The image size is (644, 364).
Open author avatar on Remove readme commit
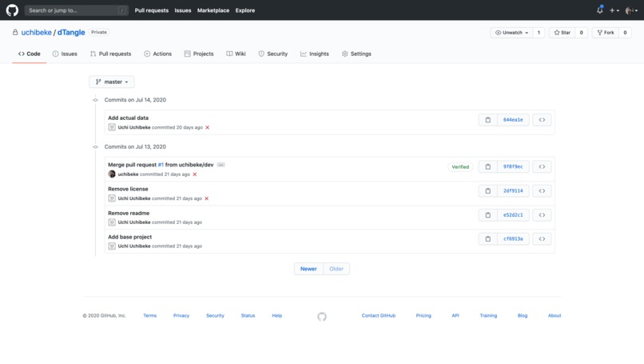(112, 222)
